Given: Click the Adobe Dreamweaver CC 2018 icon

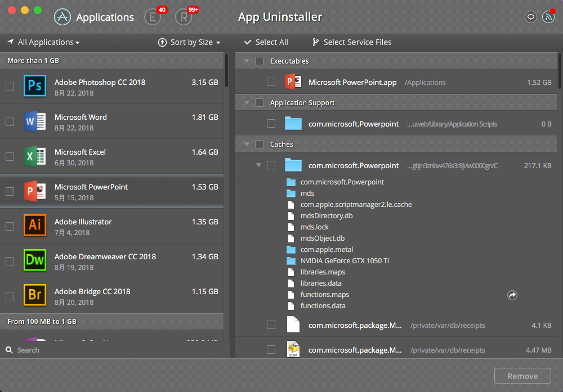Looking at the screenshot, I should [x=35, y=260].
